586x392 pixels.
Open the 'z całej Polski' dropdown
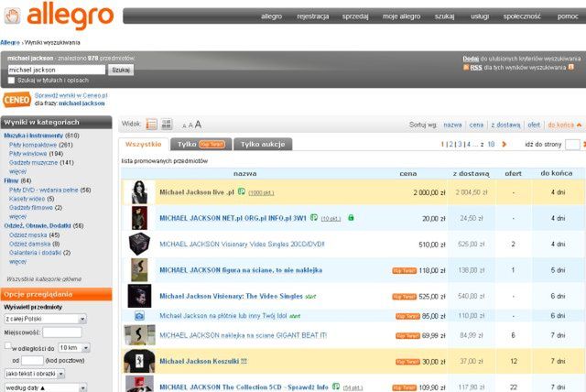[45, 319]
